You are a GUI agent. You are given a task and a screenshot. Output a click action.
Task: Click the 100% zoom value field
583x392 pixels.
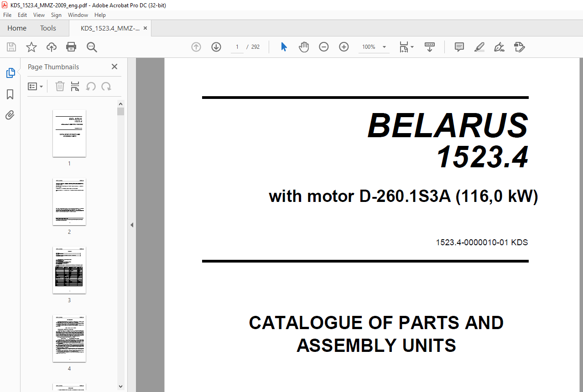tap(369, 47)
